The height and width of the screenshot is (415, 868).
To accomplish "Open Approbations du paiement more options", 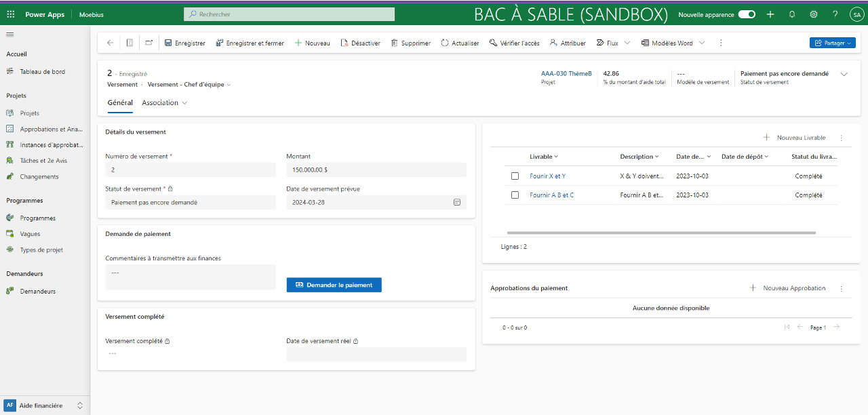I will point(842,288).
